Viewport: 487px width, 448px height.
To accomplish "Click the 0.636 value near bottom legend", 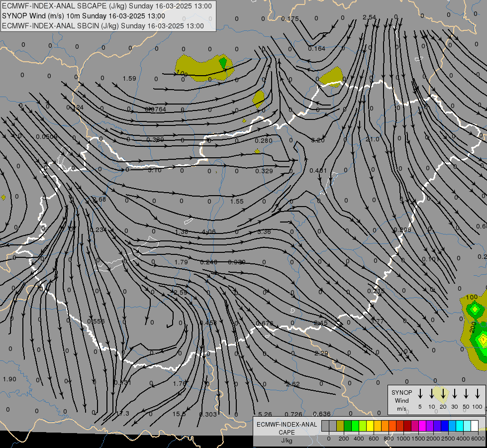I will tap(322, 414).
